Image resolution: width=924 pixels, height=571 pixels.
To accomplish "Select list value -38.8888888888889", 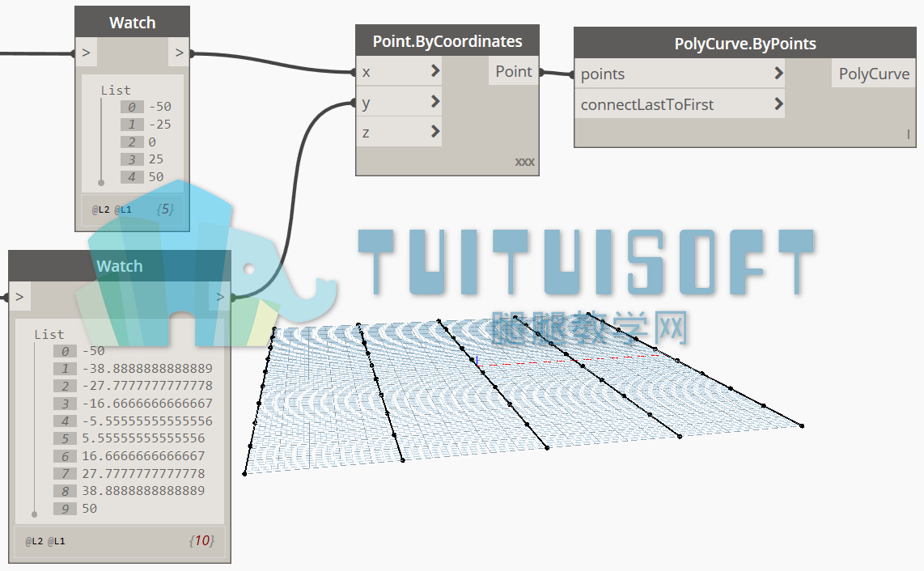I will [x=147, y=368].
